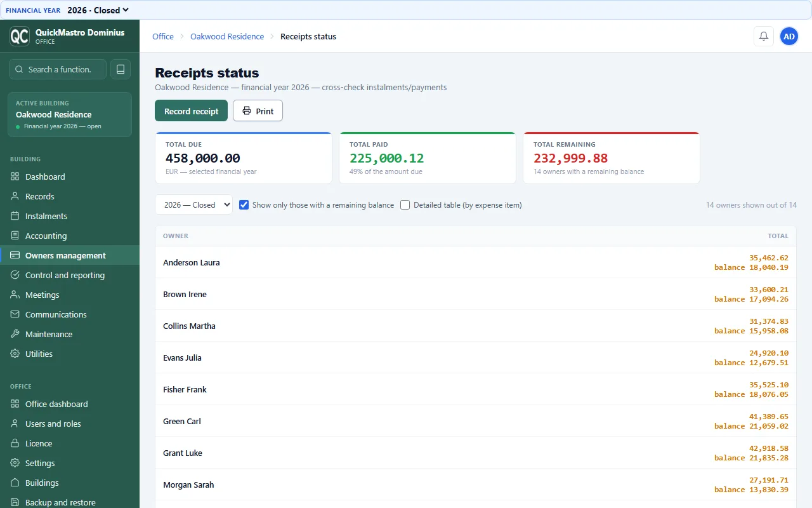Click the Instalments calendar icon
This screenshot has width=812, height=508.
click(15, 216)
